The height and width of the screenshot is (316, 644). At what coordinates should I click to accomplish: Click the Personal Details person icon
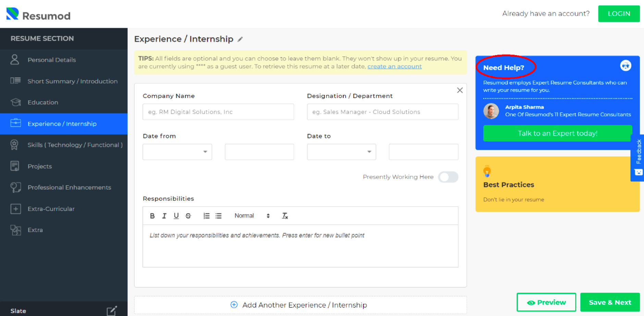(15, 60)
